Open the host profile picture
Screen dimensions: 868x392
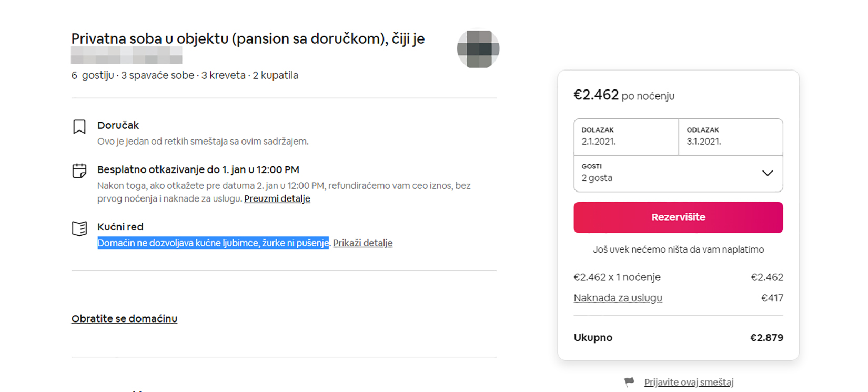click(478, 48)
